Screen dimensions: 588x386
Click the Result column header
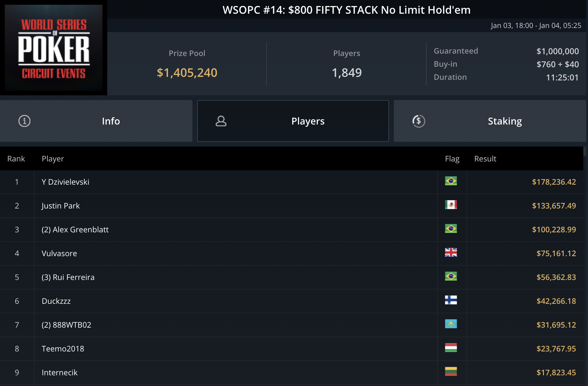pos(485,159)
